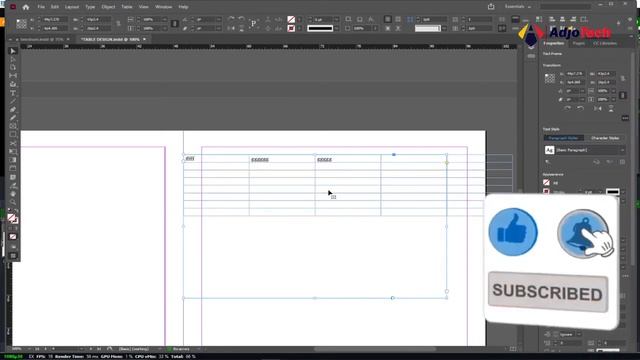This screenshot has width=640, height=360.
Task: Open vertical scale percentage dropdown in control bar
Action: [x=164, y=28]
